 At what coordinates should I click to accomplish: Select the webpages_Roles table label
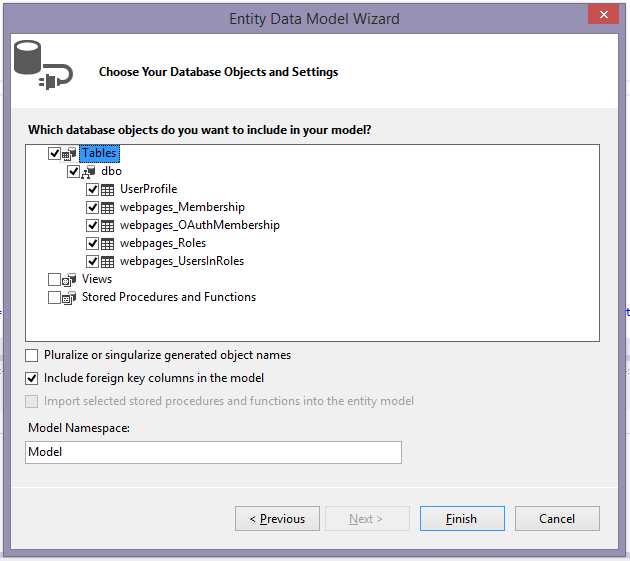click(163, 244)
